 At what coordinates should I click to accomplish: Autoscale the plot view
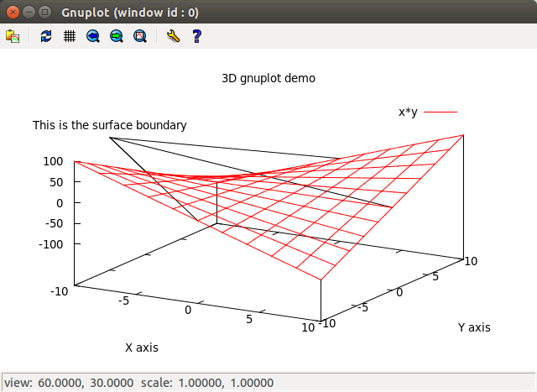pos(140,36)
